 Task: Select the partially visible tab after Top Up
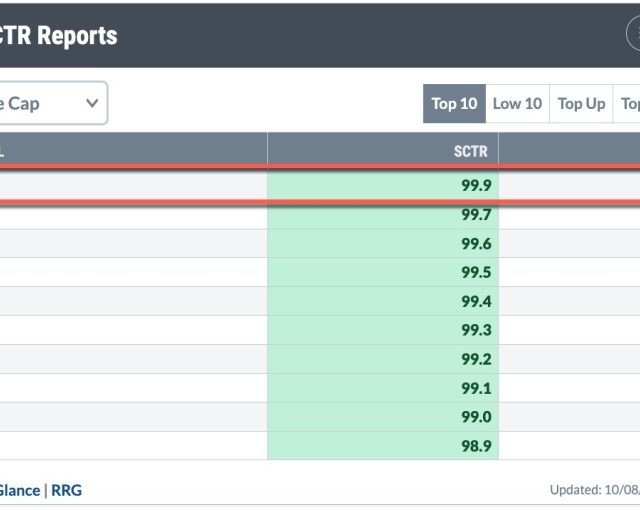pyautogui.click(x=627, y=104)
